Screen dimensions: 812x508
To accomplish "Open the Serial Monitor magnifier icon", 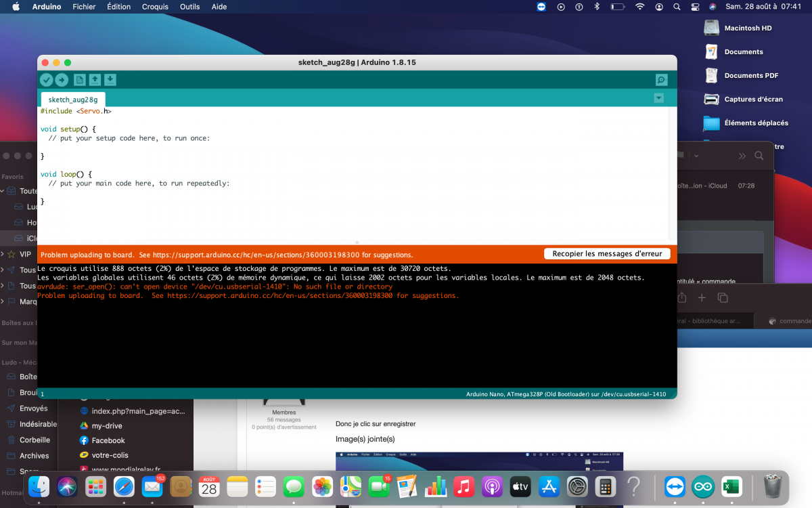I will [x=662, y=80].
